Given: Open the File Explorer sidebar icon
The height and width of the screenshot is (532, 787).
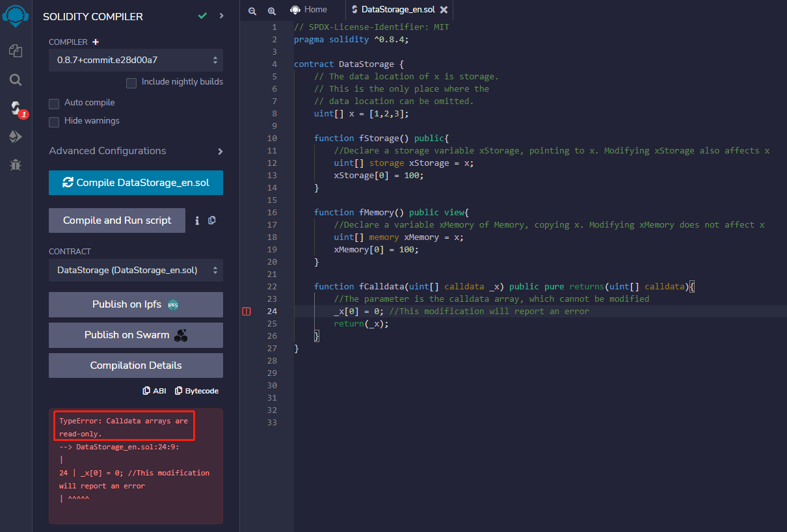Looking at the screenshot, I should coord(16,51).
